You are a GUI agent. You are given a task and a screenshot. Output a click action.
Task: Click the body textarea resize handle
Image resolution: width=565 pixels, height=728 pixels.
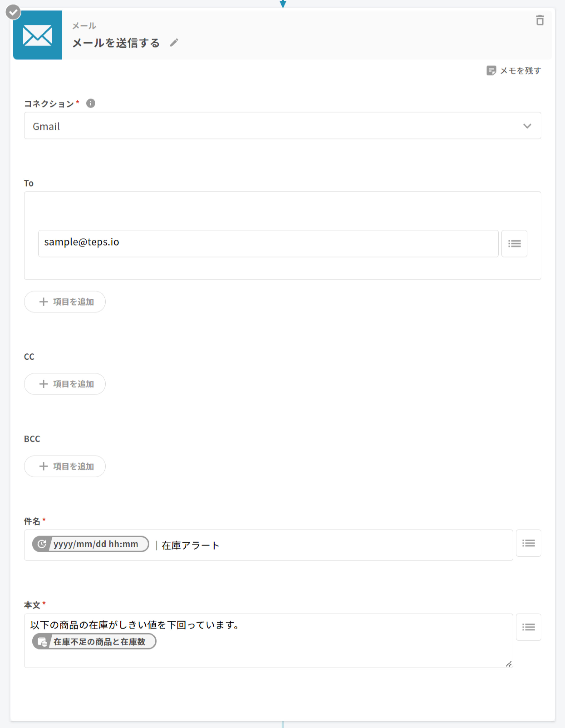pos(509,664)
